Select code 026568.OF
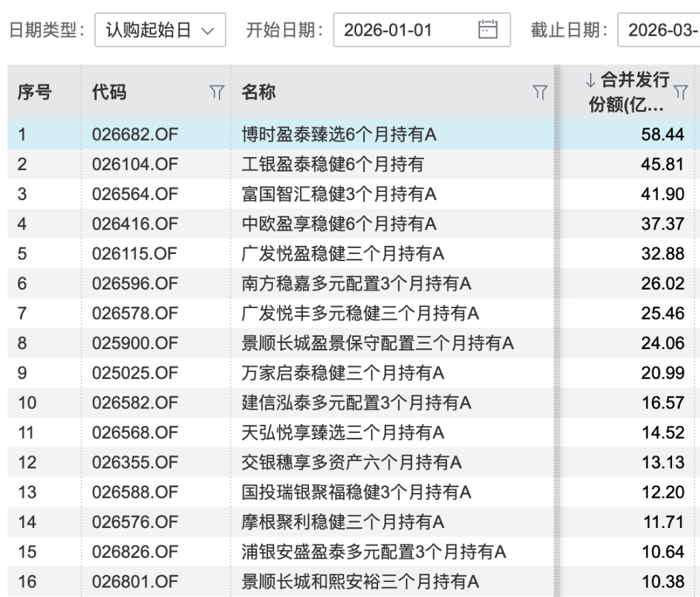Screen dimensions: 700x597 point(135,433)
